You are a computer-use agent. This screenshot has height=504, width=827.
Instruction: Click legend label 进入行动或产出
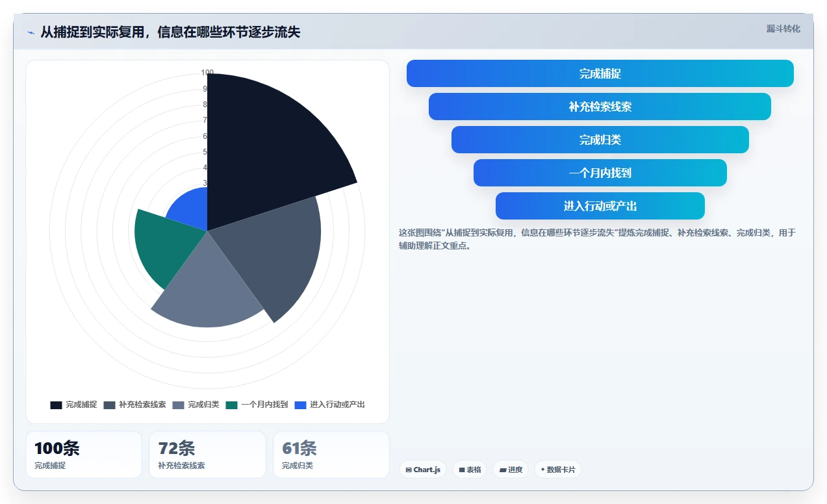coord(337,405)
